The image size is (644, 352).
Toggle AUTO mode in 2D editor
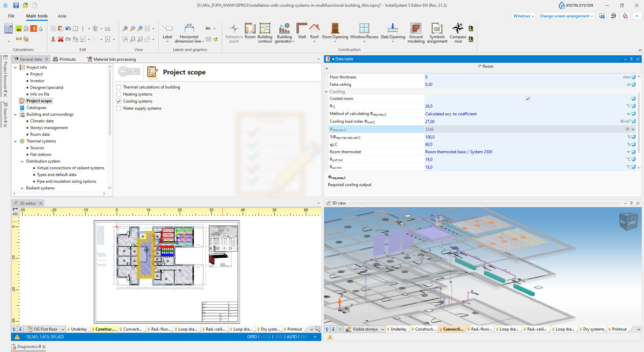pyautogui.click(x=292, y=337)
